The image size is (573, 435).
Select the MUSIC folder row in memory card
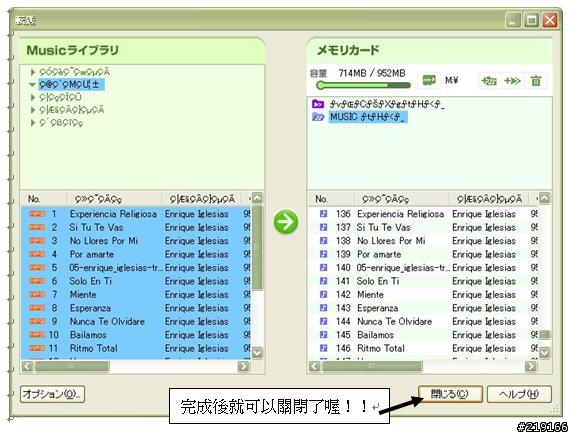[x=368, y=117]
